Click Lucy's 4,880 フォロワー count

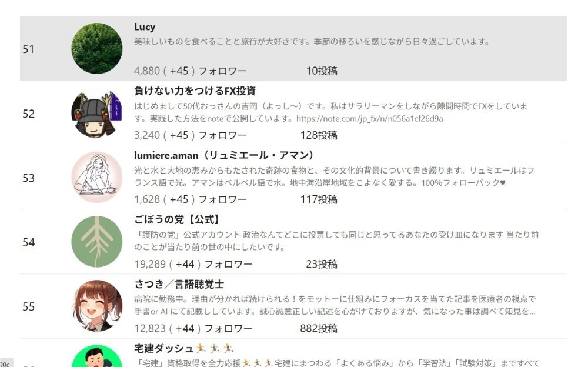tap(190, 71)
